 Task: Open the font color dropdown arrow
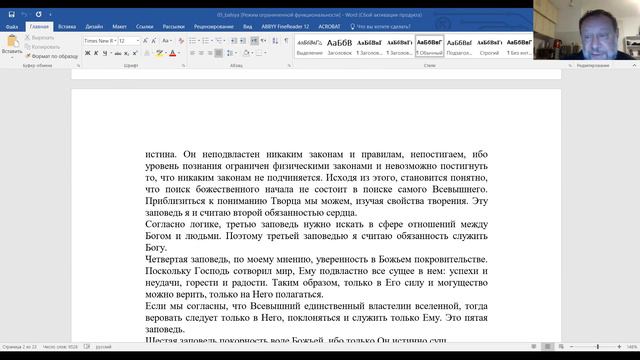179,53
